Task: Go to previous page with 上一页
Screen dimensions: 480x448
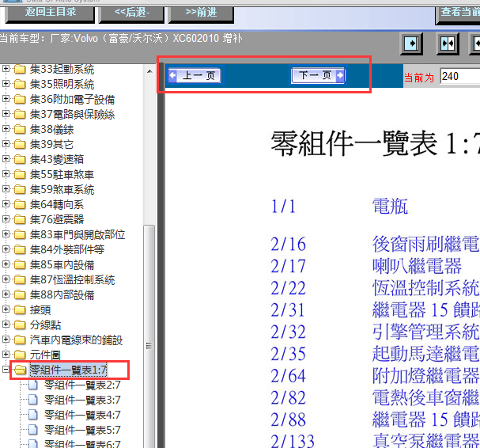Action: click(195, 76)
